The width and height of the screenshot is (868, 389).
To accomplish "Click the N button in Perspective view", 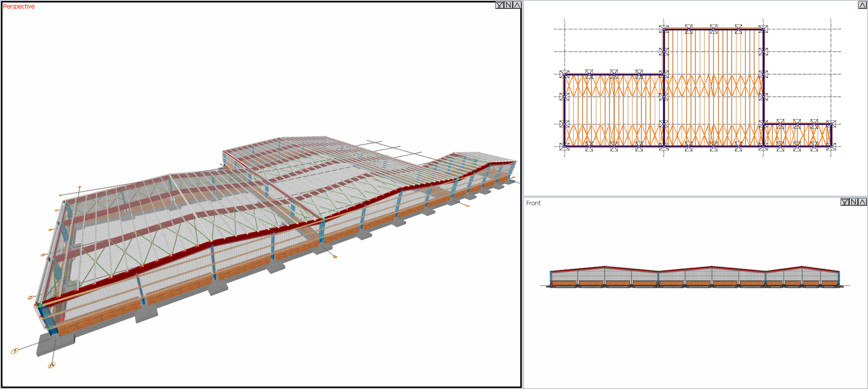I will pyautogui.click(x=508, y=5).
